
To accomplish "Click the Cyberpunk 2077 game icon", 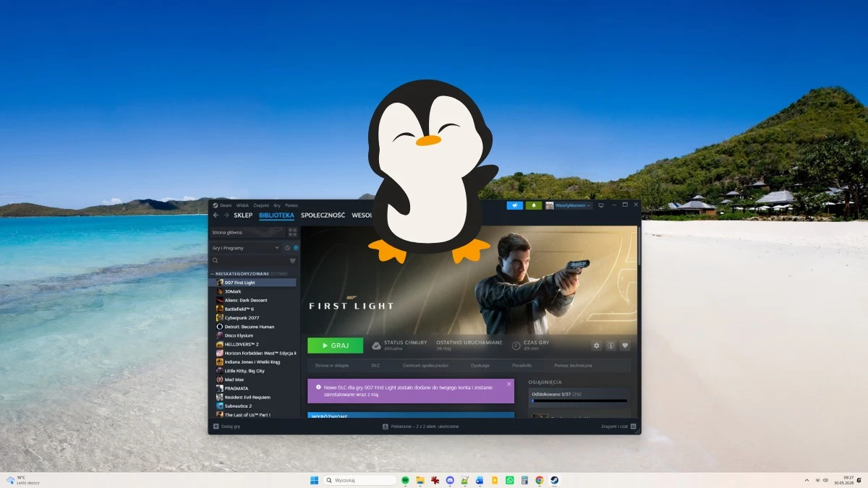I will pos(219,317).
